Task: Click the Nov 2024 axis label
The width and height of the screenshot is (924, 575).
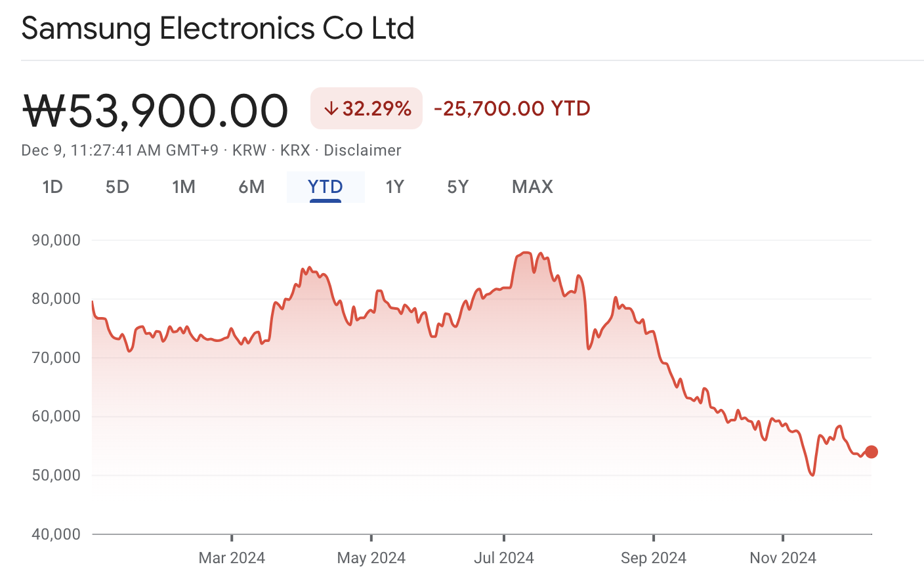Action: (x=783, y=558)
